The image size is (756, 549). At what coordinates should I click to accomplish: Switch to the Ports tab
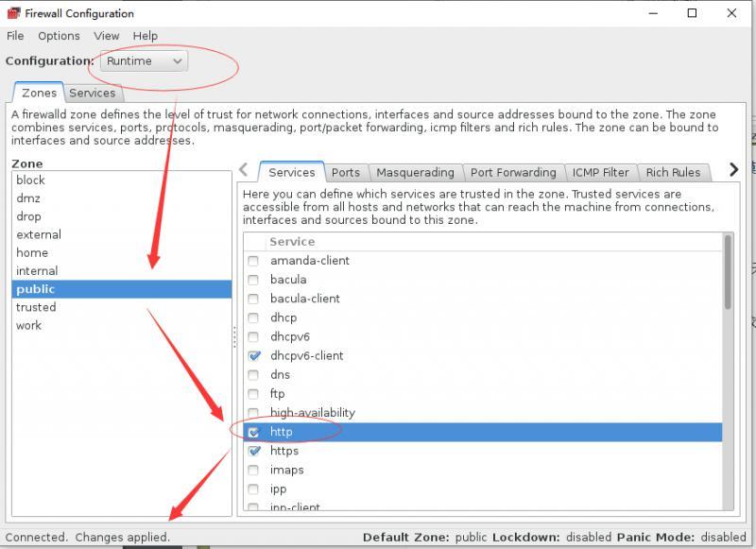pyautogui.click(x=345, y=173)
